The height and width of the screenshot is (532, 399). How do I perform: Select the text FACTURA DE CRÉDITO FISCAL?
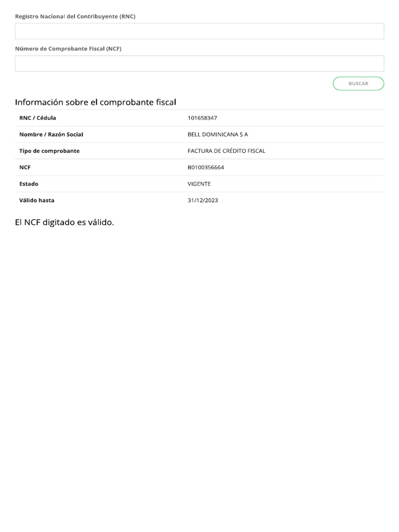point(227,151)
